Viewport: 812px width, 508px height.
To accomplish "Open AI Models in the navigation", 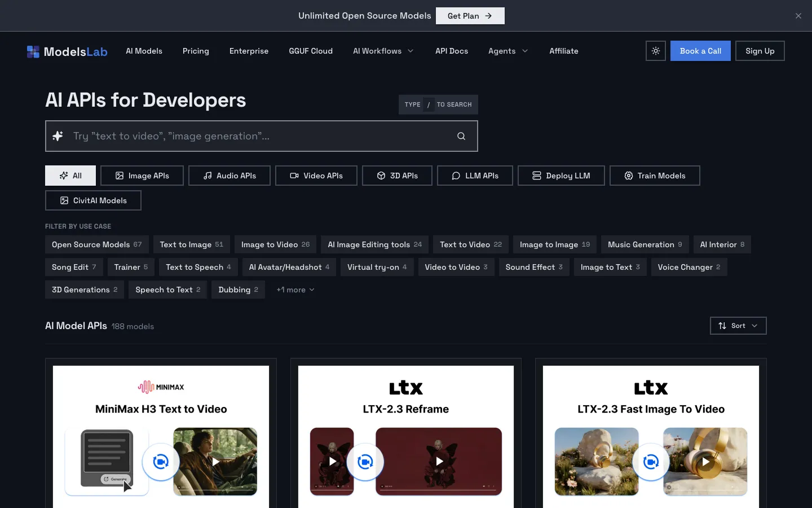I will pyautogui.click(x=144, y=51).
